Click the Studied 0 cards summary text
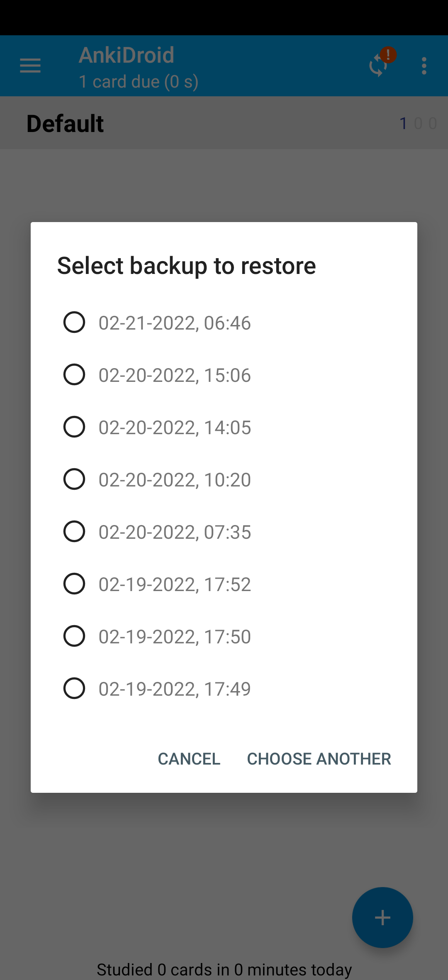The width and height of the screenshot is (448, 980). click(x=224, y=969)
